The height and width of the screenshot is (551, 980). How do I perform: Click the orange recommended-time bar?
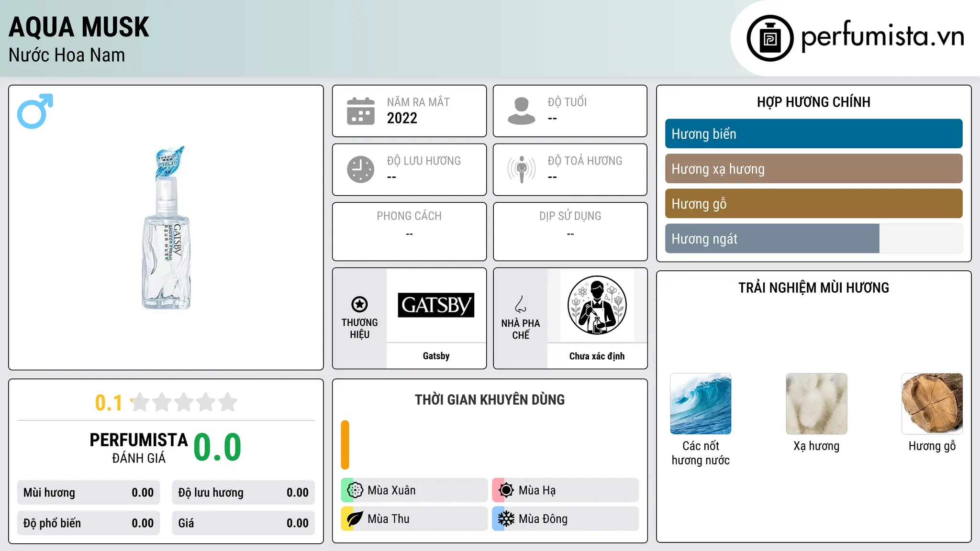pos(345,445)
